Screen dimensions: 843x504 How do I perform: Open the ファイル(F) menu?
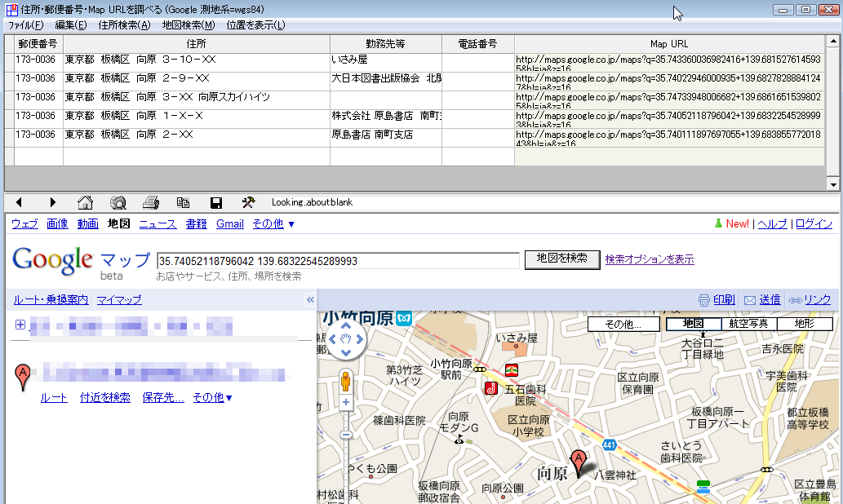click(x=25, y=25)
